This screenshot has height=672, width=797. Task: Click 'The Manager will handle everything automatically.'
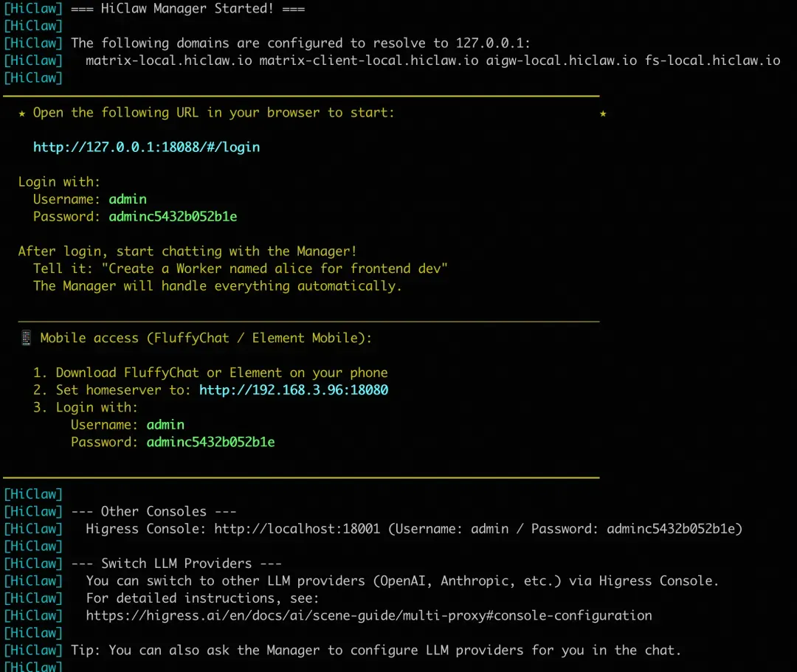pyautogui.click(x=218, y=286)
